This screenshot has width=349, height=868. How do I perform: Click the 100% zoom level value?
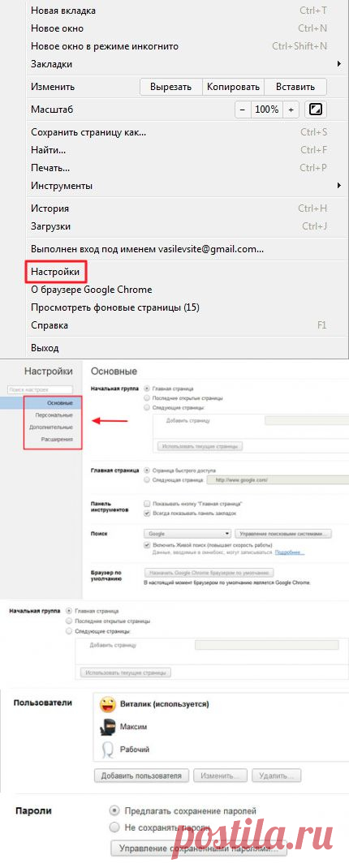pos(267,110)
